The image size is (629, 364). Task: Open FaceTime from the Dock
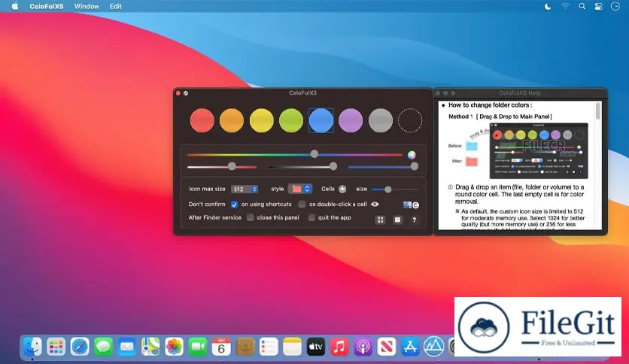pyautogui.click(x=198, y=347)
